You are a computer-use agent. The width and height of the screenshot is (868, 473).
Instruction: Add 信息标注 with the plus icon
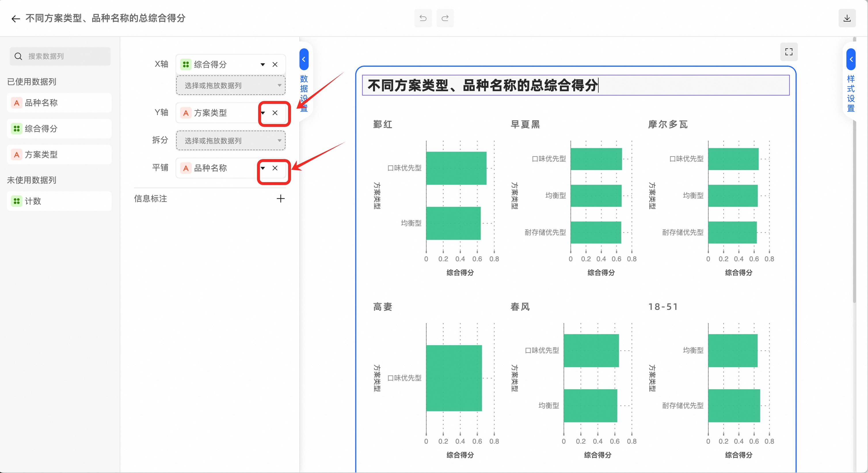coord(280,199)
